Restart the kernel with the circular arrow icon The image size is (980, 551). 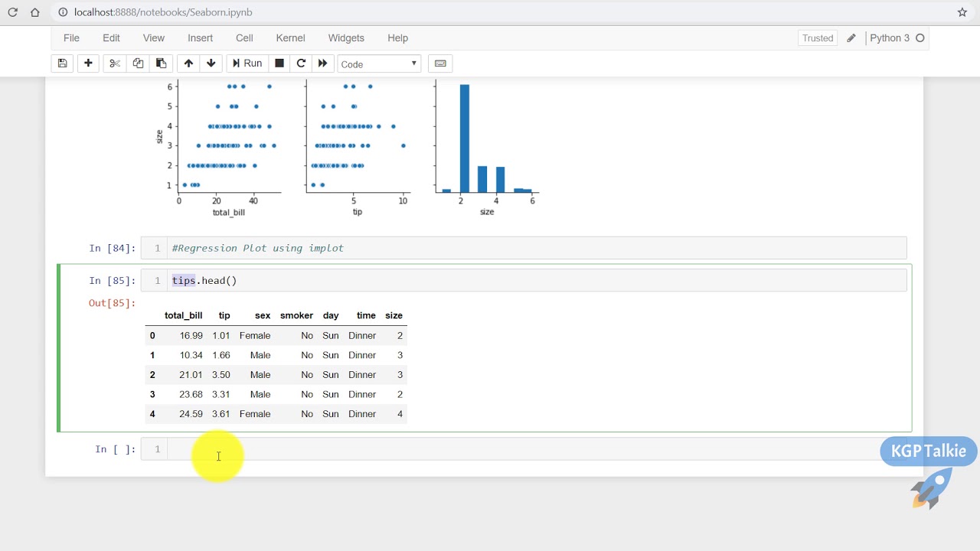[x=301, y=64]
